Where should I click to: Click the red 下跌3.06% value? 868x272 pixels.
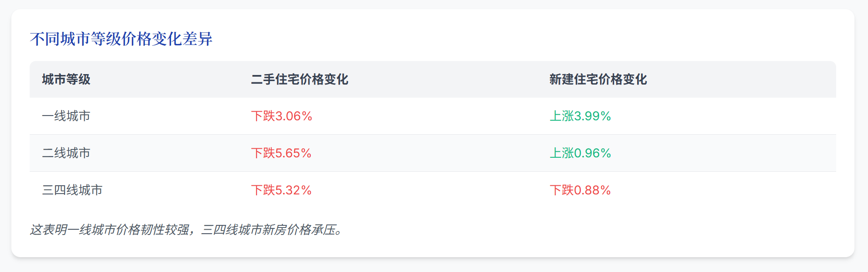(281, 116)
